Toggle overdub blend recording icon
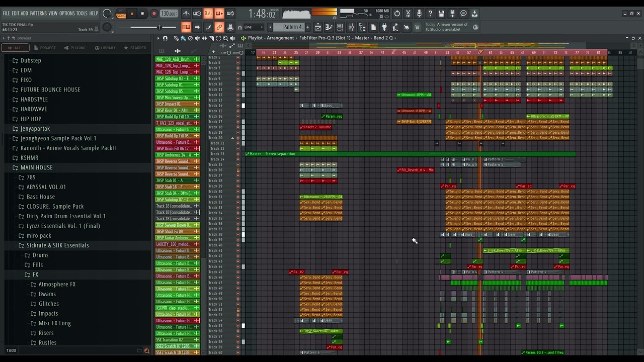The height and width of the screenshot is (362, 644). (x=219, y=14)
